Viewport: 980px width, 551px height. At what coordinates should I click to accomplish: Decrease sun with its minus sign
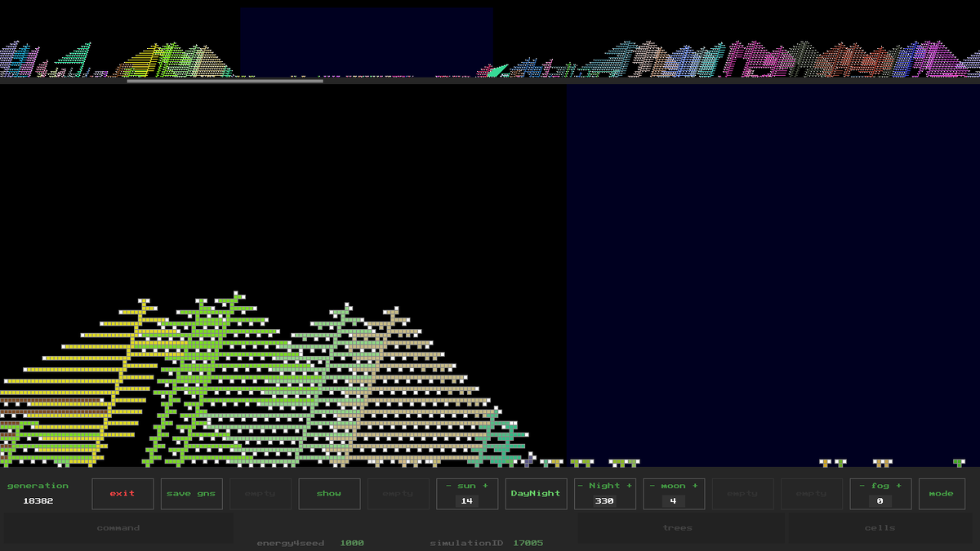[448, 486]
